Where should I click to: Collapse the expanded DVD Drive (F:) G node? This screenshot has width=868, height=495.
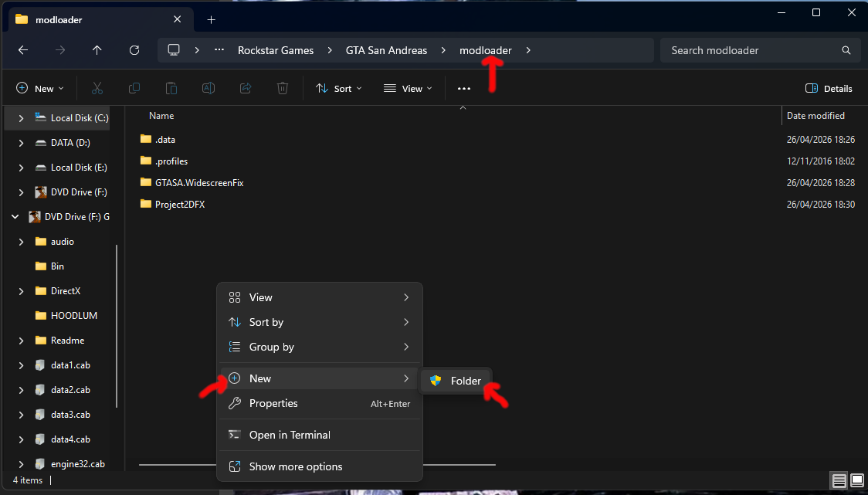coord(15,217)
